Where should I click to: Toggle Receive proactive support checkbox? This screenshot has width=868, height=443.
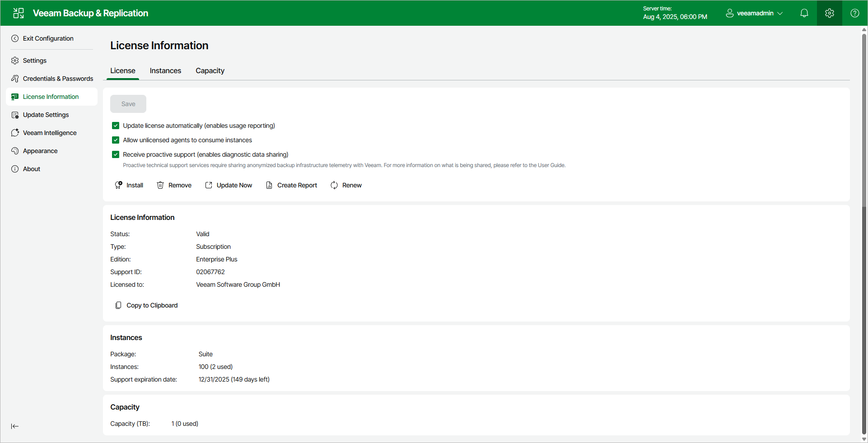point(116,154)
